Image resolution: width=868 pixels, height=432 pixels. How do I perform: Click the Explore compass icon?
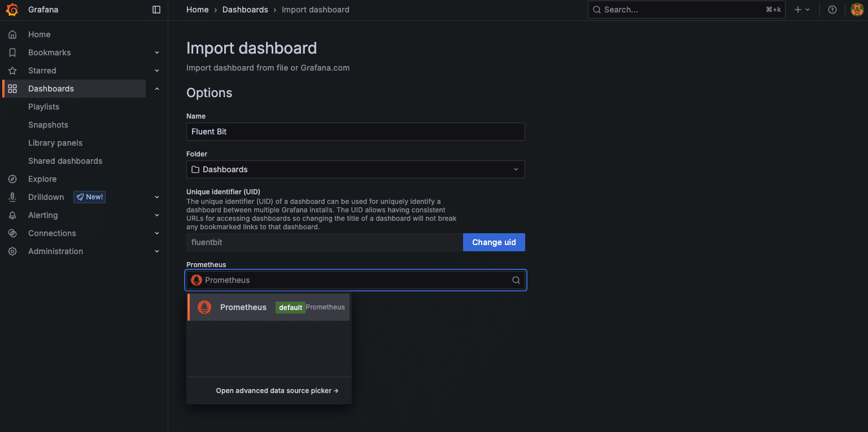pyautogui.click(x=12, y=179)
